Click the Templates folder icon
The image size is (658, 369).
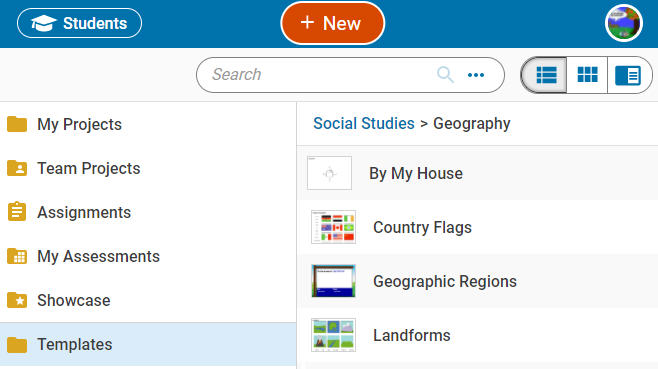point(17,345)
